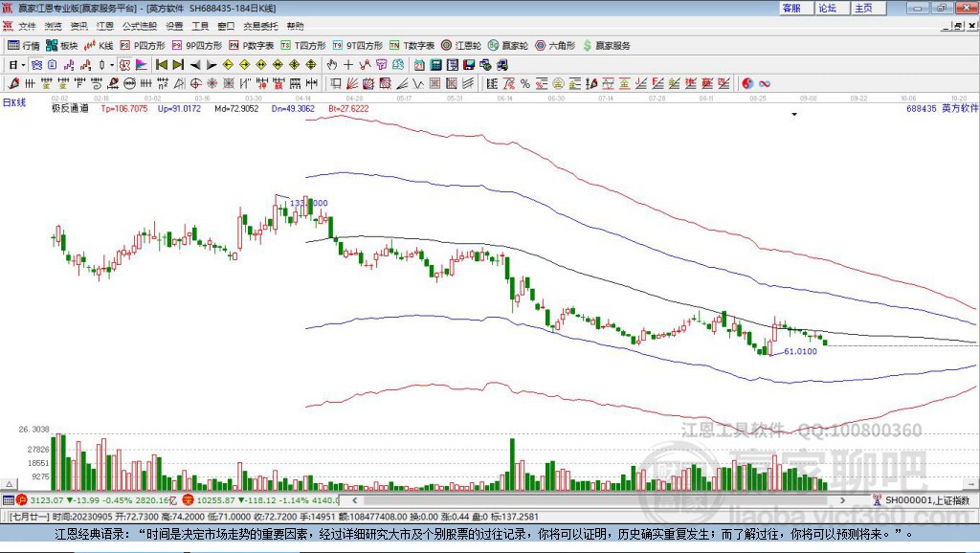Click the save floppy disk icon

coord(469,65)
